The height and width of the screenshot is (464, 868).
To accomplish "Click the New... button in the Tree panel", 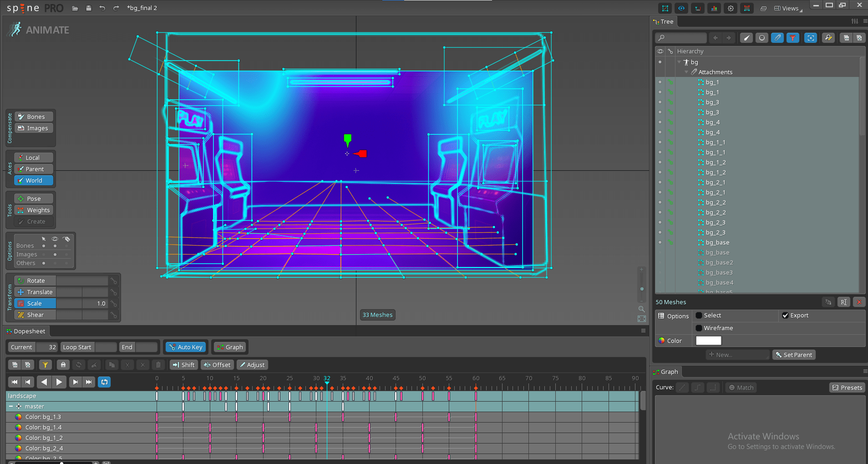I will click(737, 355).
